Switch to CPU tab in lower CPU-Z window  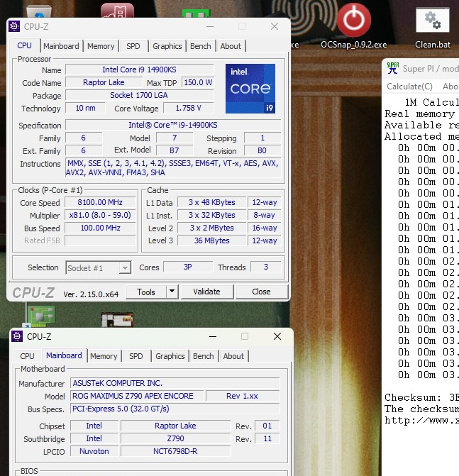coord(28,356)
